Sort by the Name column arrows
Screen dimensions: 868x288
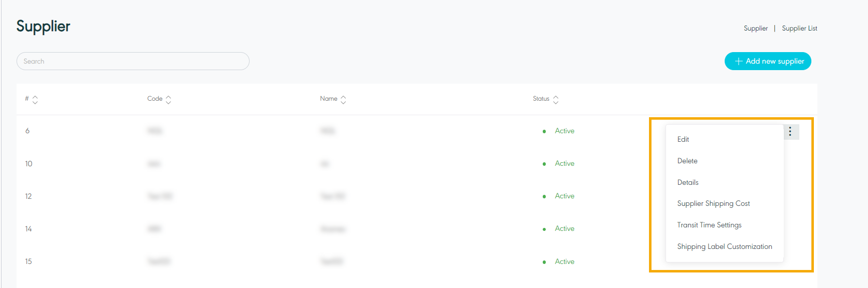[343, 100]
